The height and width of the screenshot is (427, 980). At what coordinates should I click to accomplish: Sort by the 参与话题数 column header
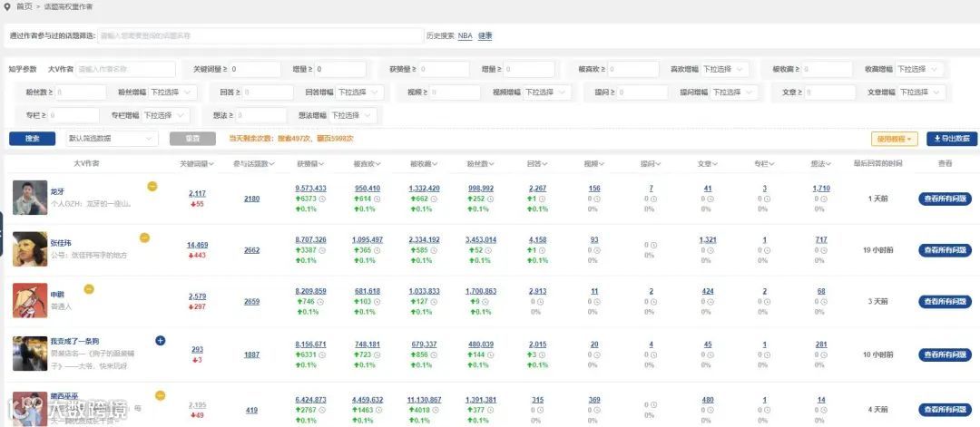coord(253,164)
